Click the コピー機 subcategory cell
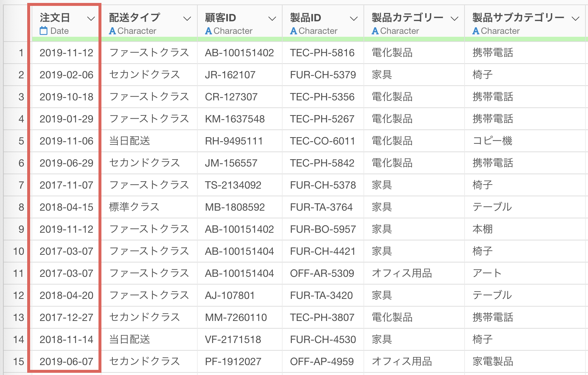 pos(492,141)
